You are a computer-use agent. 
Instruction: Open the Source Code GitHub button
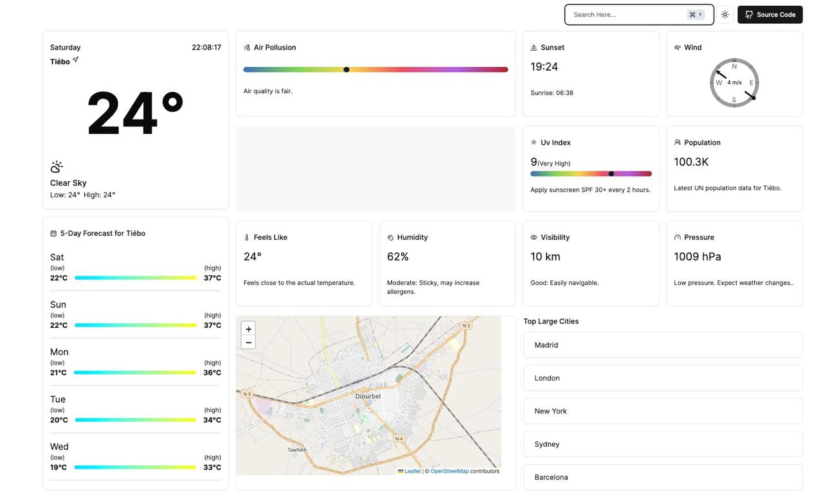770,15
